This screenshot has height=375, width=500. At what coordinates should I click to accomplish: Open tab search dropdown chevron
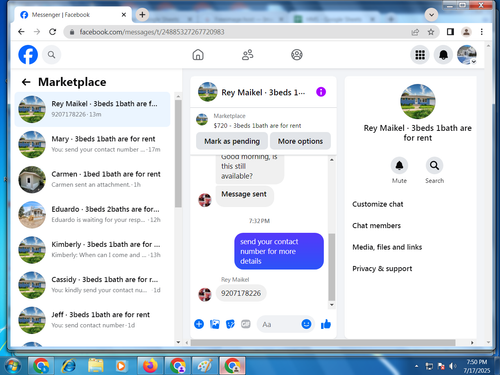coord(431,15)
